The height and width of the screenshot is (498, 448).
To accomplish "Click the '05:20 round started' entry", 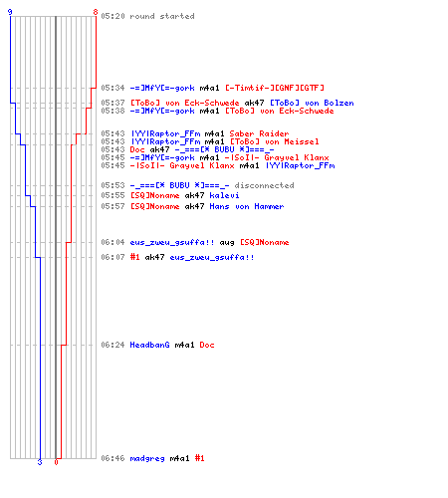I will click(147, 16).
